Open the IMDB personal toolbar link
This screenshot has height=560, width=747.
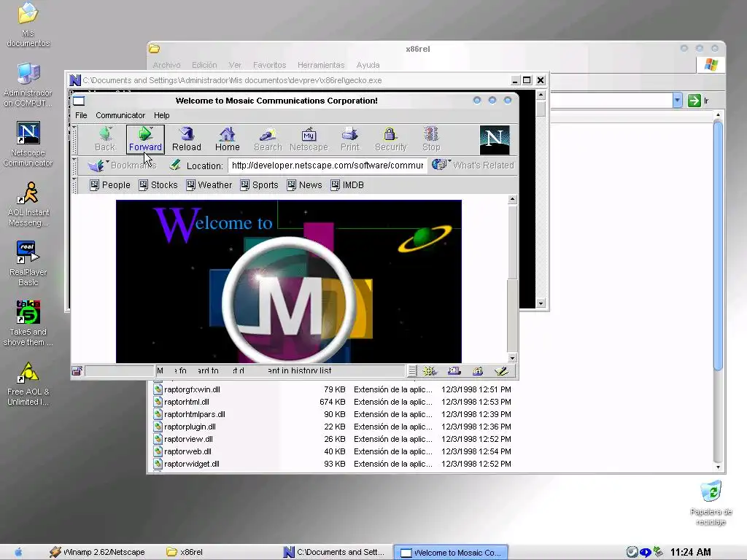(347, 184)
